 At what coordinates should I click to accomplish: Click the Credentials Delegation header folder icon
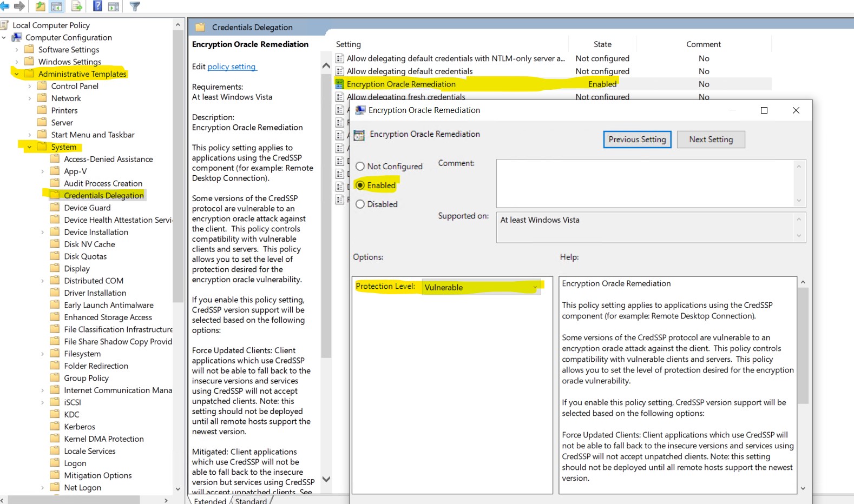[x=200, y=27]
